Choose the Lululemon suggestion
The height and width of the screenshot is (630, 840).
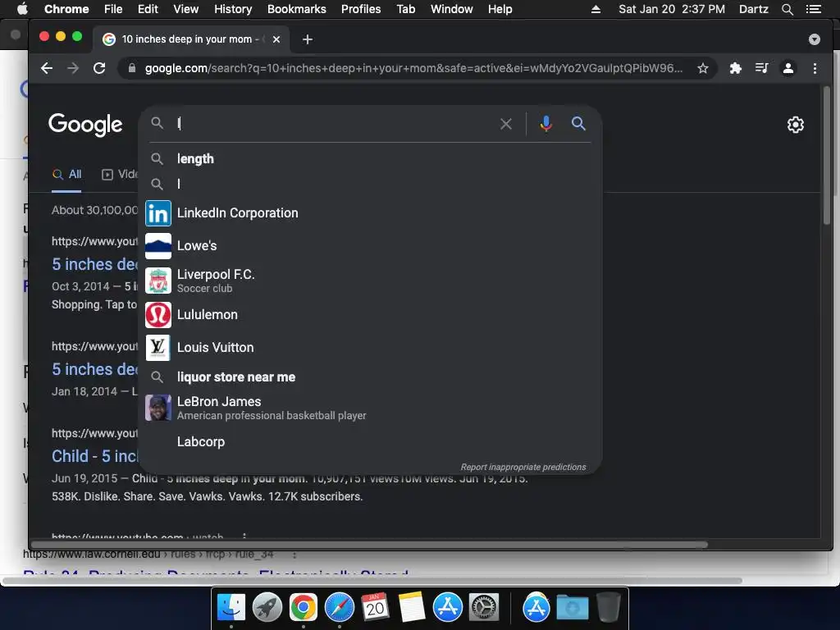coord(370,314)
